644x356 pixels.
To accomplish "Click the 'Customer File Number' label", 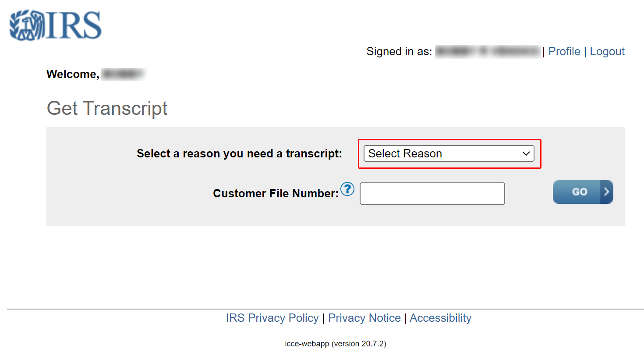I will [276, 193].
